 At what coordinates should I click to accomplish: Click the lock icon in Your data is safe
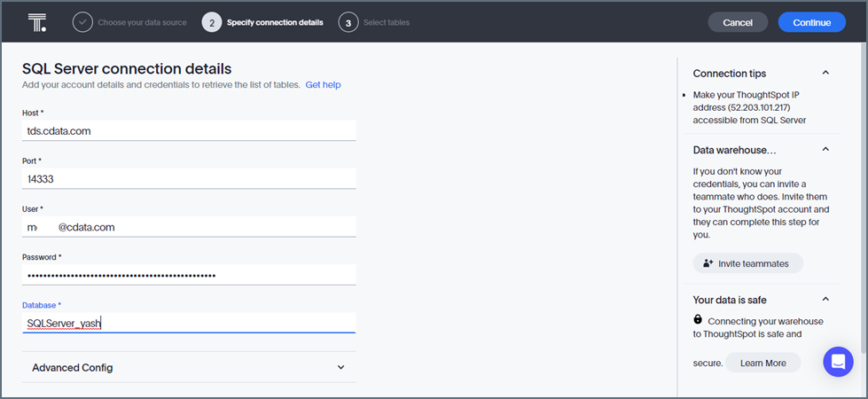pos(698,320)
